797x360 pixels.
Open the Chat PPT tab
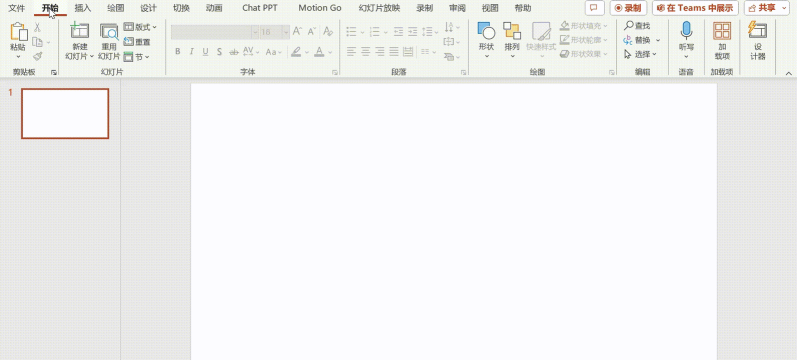coord(260,8)
